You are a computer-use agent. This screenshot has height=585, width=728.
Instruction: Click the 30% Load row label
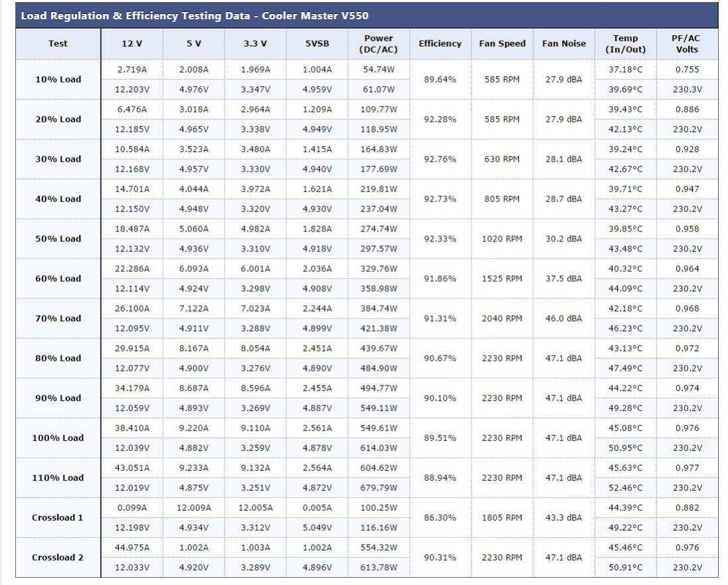(58, 159)
